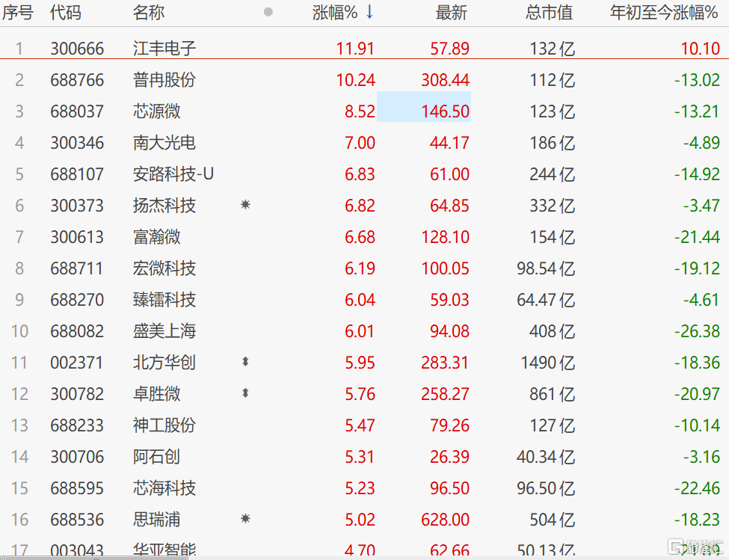
Task: Click the marker icon on the 思瑞浦 row
Action: pyautogui.click(x=245, y=519)
